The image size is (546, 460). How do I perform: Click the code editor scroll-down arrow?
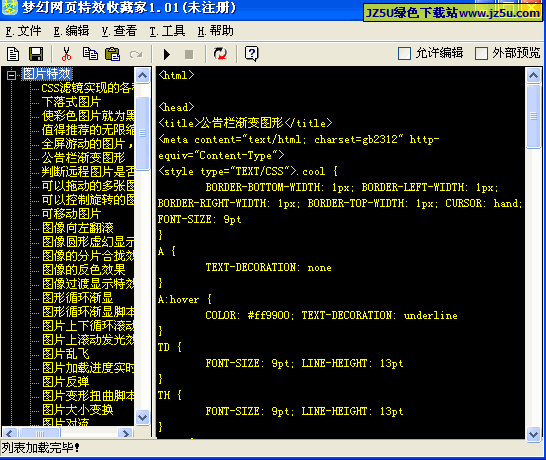(x=533, y=434)
